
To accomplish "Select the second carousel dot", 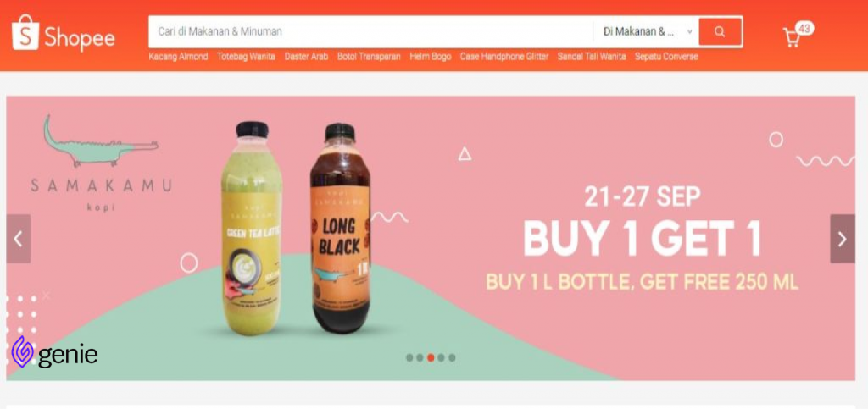I will [x=420, y=357].
